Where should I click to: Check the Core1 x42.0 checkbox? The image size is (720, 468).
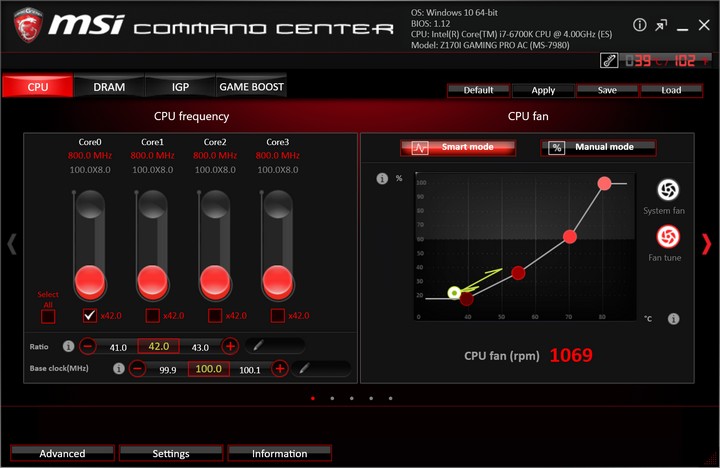click(152, 316)
